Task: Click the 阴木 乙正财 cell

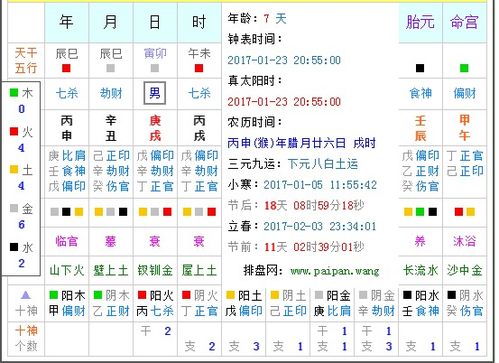Action: pyautogui.click(x=111, y=303)
